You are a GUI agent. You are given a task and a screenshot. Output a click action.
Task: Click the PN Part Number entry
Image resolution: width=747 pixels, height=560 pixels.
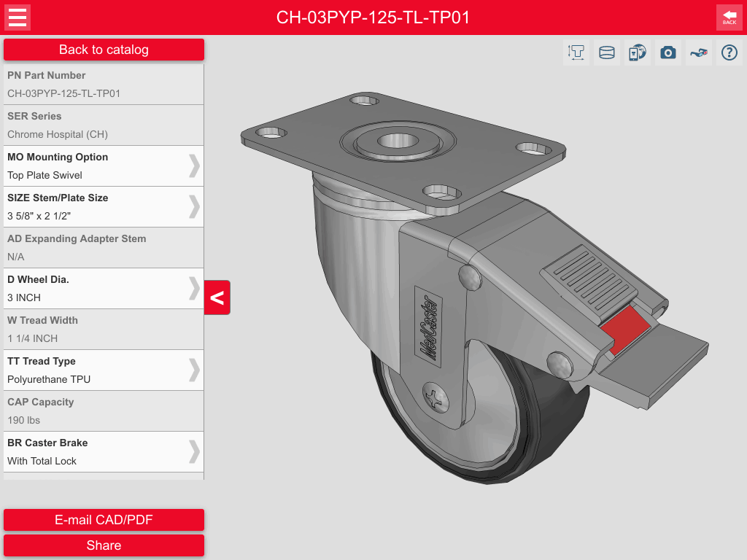(x=104, y=84)
